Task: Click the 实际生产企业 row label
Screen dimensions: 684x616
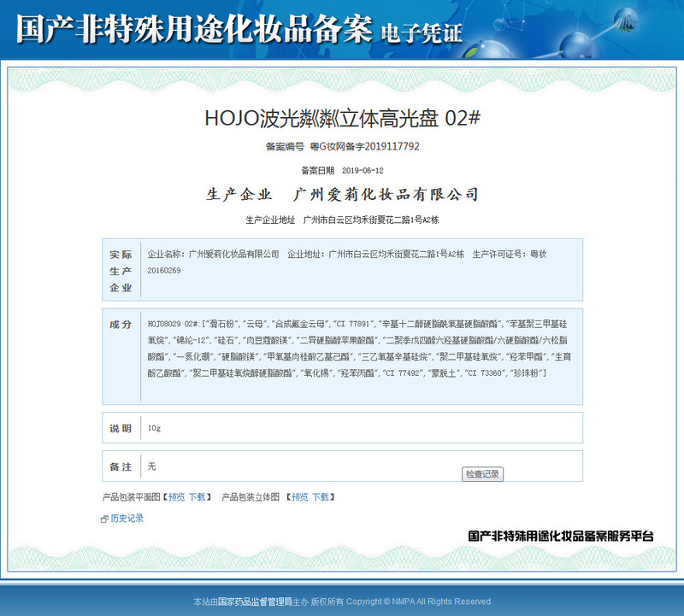Action: click(121, 271)
